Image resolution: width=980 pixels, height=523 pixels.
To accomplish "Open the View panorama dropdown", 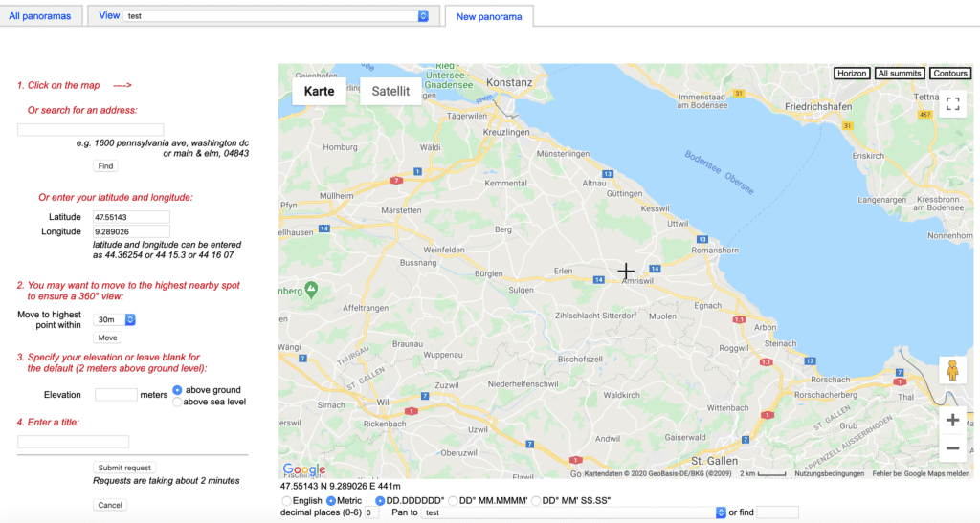I will (277, 15).
